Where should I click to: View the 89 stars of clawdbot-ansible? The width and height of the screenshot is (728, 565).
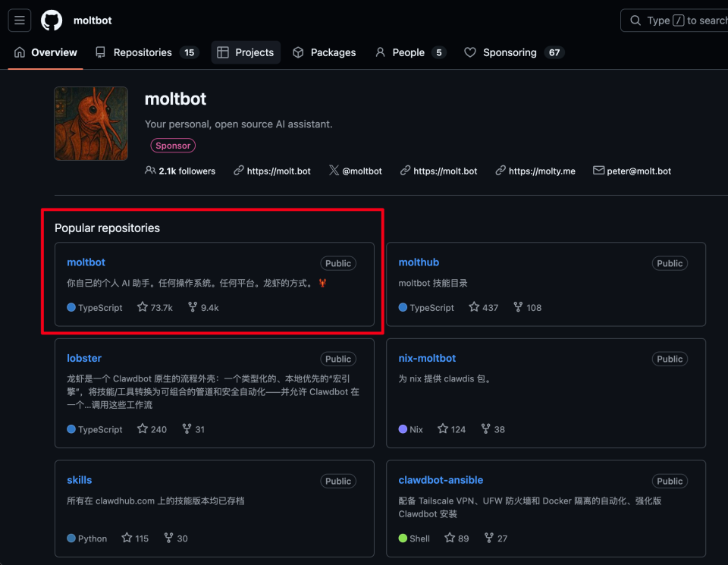click(457, 538)
